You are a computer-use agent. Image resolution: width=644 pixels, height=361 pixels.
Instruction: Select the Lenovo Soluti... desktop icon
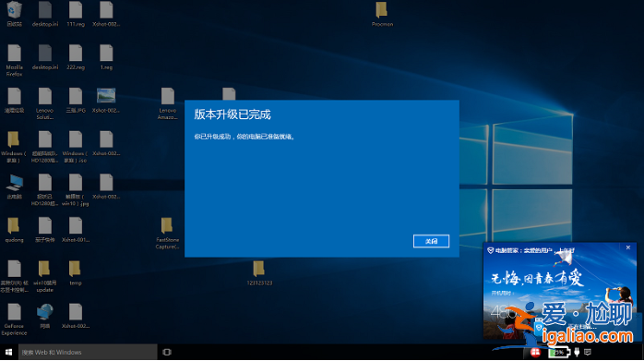pyautogui.click(x=45, y=96)
